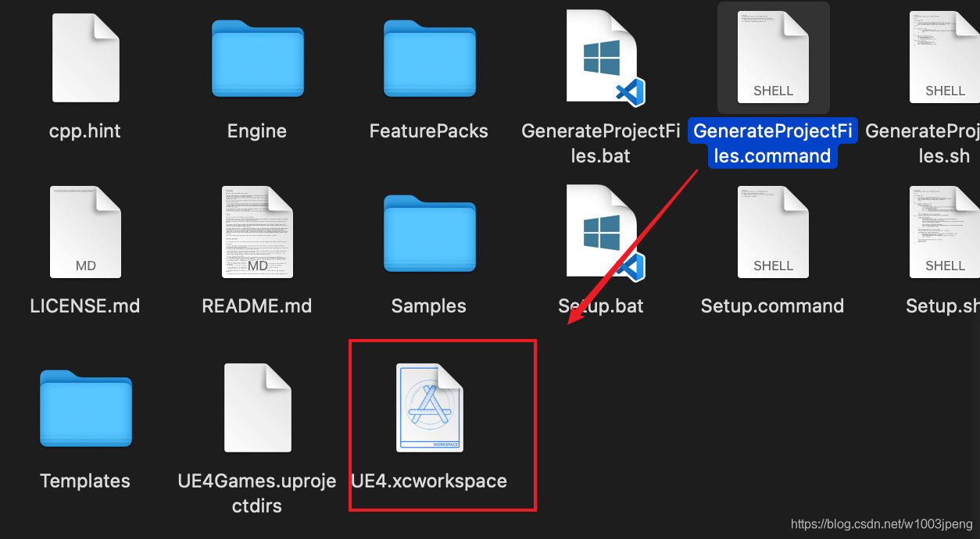
Task: Click the FeaturePacks folder name
Action: pos(429,130)
